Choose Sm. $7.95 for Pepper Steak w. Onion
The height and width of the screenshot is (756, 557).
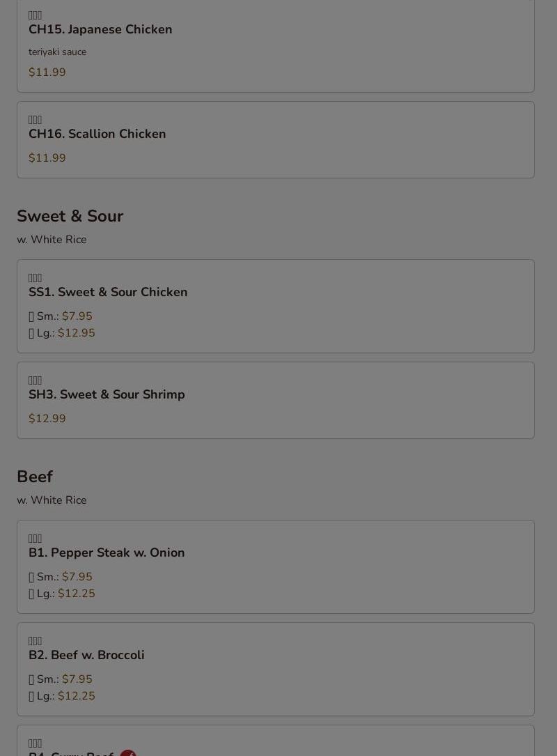click(x=61, y=577)
